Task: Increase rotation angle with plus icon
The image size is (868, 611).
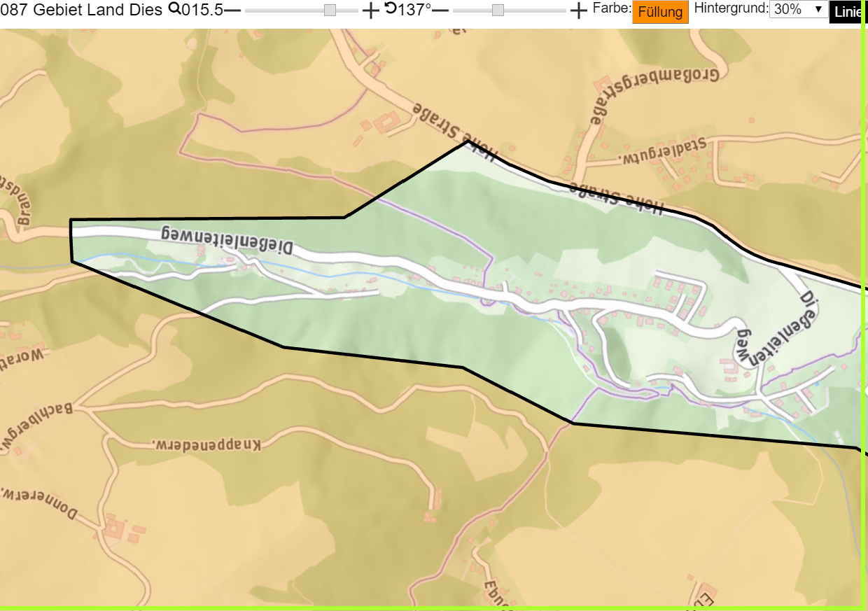Action: pyautogui.click(x=578, y=10)
